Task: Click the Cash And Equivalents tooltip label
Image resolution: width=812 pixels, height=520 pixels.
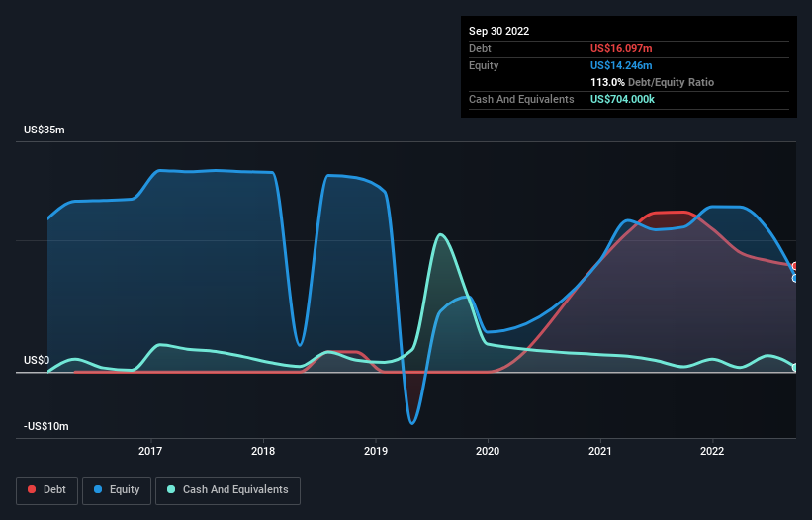Action: 521,99
